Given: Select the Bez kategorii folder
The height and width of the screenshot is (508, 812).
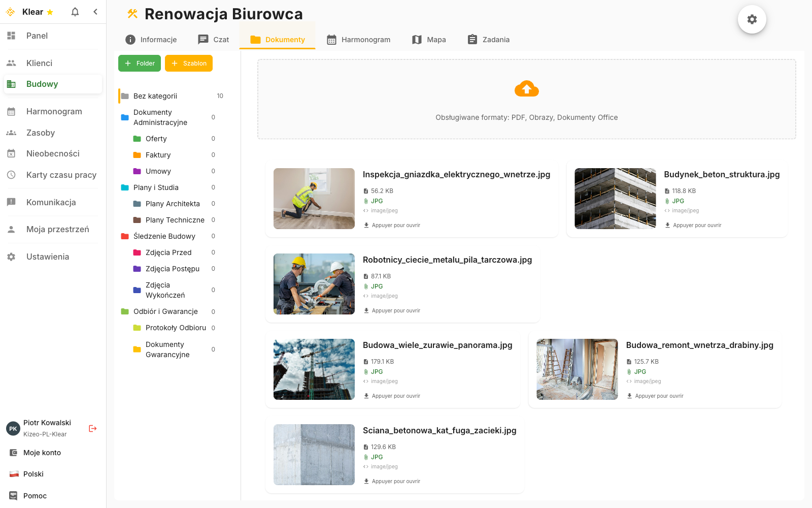Looking at the screenshot, I should (x=155, y=96).
